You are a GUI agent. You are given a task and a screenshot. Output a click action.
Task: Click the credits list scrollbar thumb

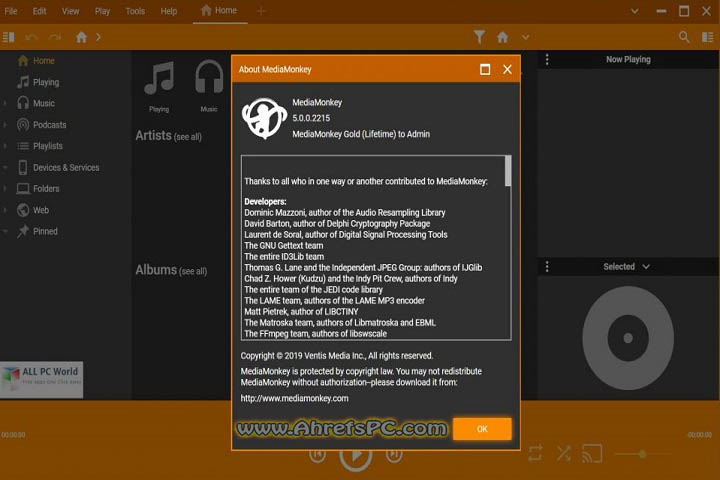point(508,171)
